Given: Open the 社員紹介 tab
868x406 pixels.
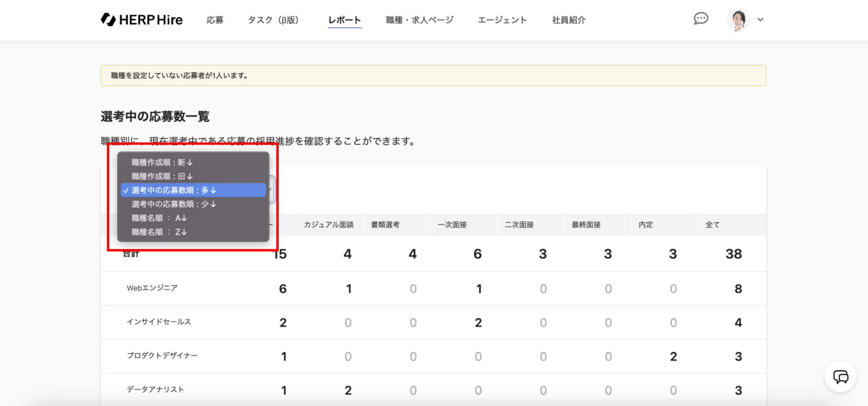Looking at the screenshot, I should (x=569, y=20).
